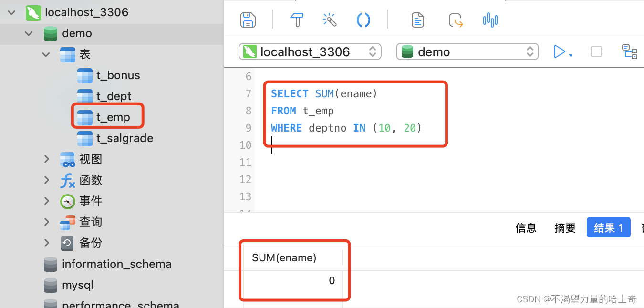Open the demo database dropdown
Viewport: 644px width, 308px height.
(x=467, y=51)
